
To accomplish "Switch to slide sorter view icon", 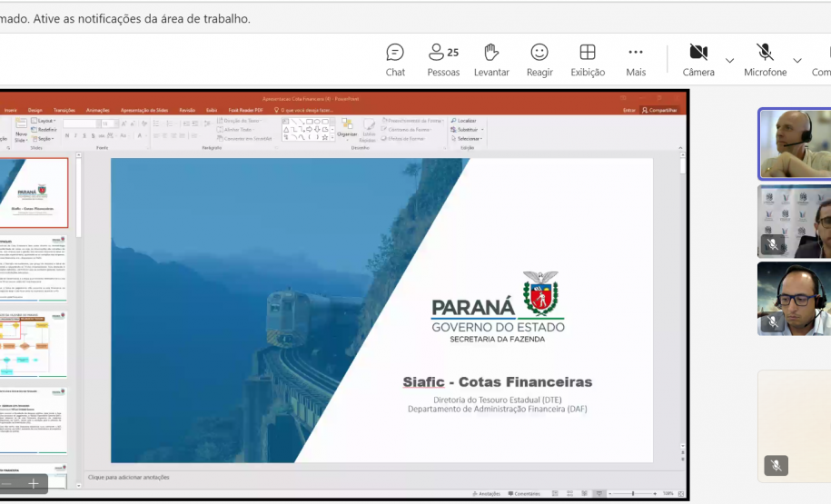I will (569, 493).
